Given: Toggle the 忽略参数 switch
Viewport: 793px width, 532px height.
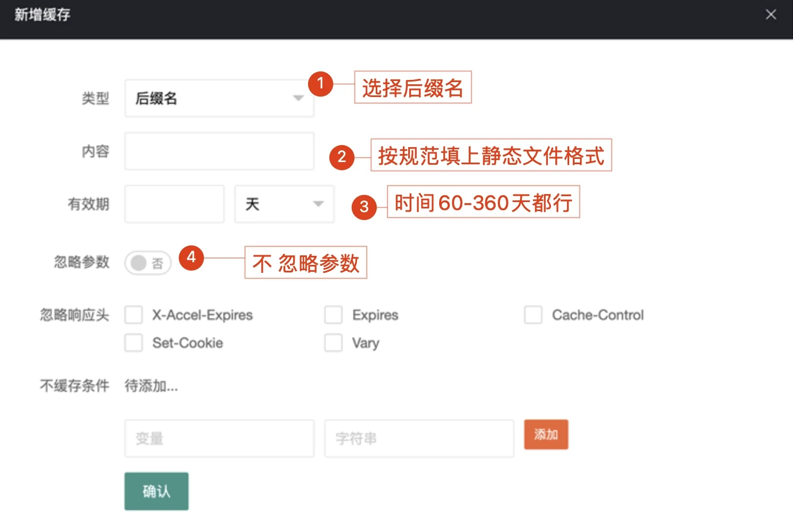Looking at the screenshot, I should 148,263.
